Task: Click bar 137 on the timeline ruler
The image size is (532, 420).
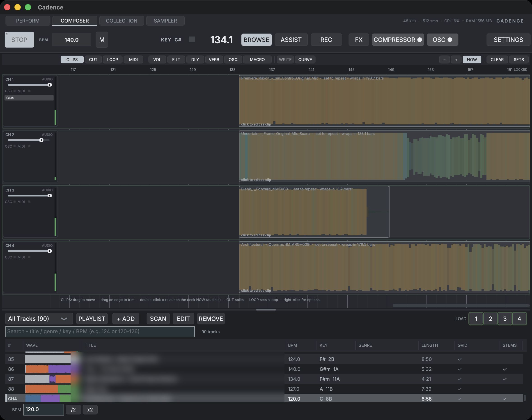Action: [272, 70]
